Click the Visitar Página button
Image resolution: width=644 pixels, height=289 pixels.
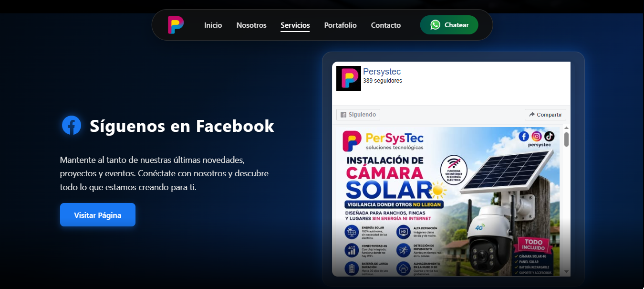click(x=98, y=215)
